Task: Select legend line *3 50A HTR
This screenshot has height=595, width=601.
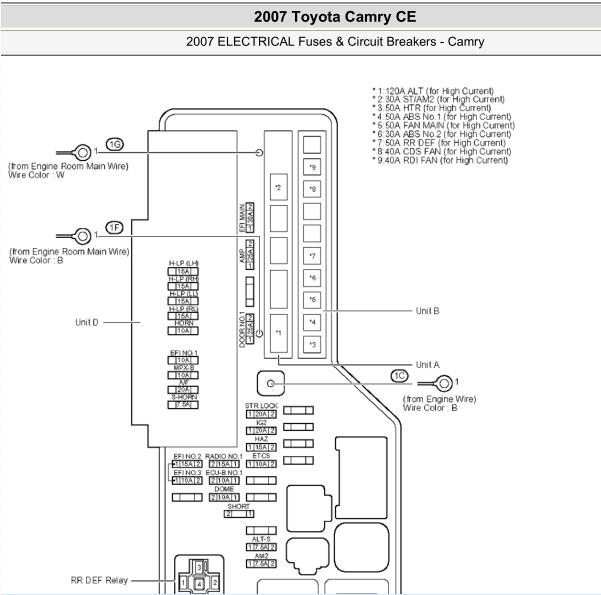Action: 432,108
